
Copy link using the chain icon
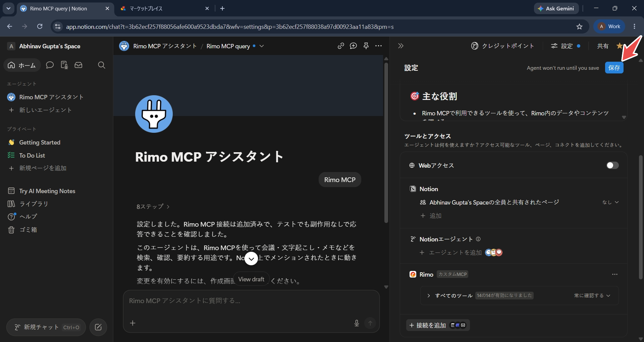(x=341, y=46)
